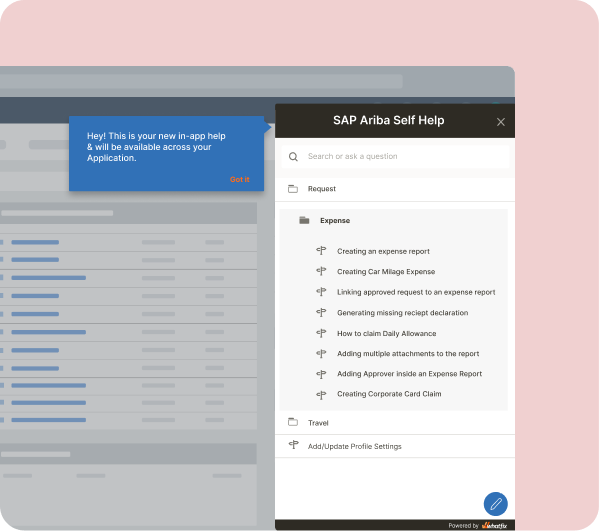Click signpost icon beside 'Adding multiple attachments'
599x531 pixels.
321,353
